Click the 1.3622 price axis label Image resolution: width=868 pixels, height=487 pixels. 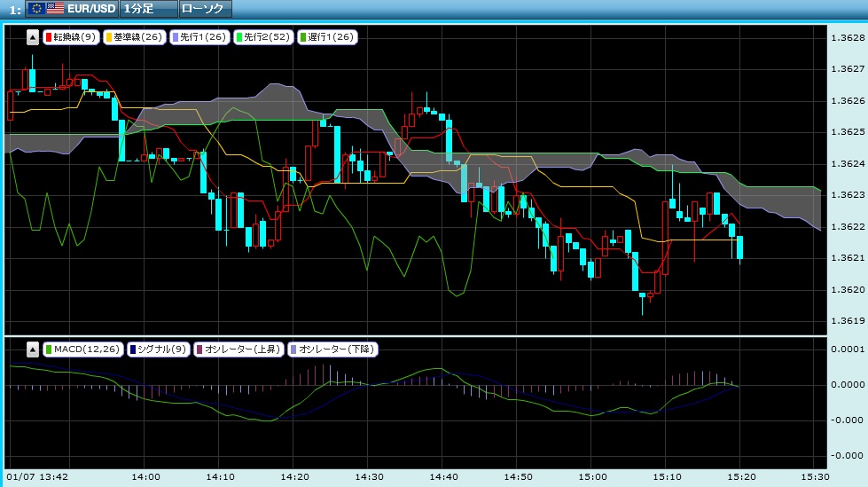[x=848, y=226]
